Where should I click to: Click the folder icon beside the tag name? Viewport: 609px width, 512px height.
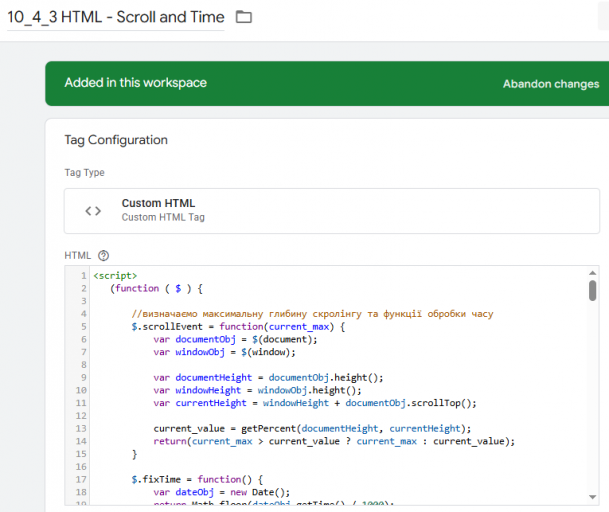pos(244,17)
